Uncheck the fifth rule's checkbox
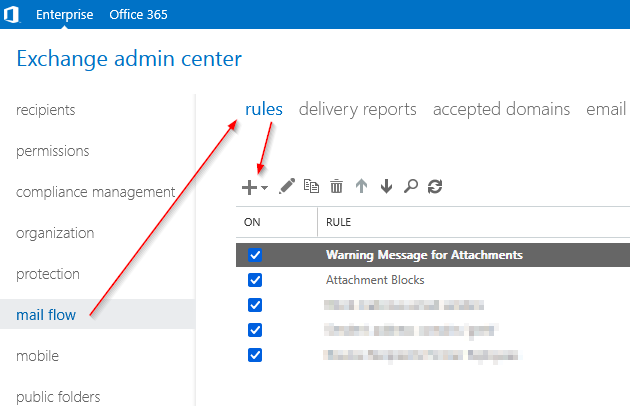This screenshot has width=630, height=406. (x=255, y=355)
